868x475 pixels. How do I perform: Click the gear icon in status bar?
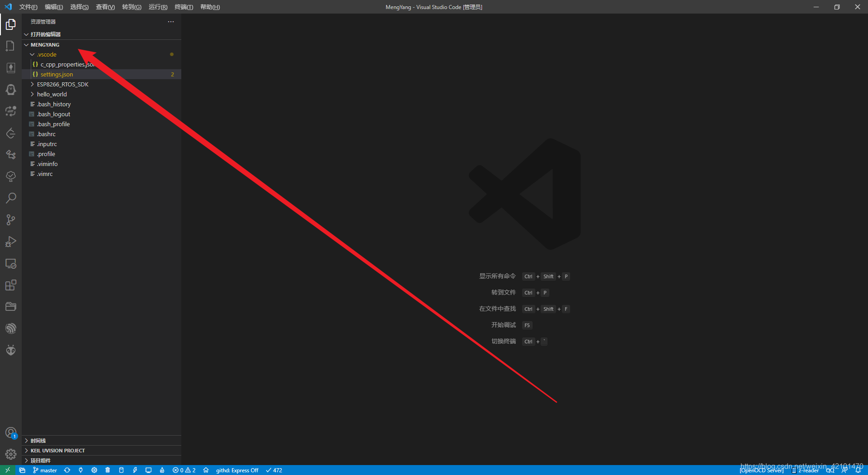pos(94,470)
